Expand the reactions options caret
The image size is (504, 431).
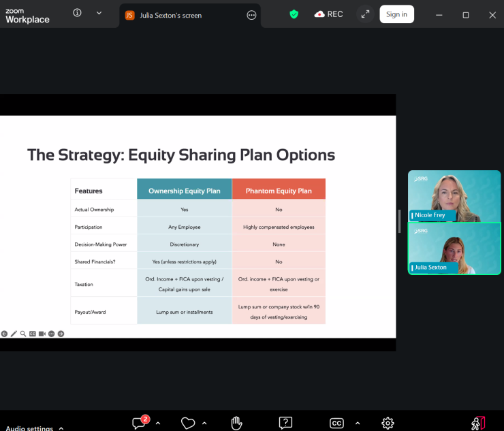pyautogui.click(x=204, y=424)
